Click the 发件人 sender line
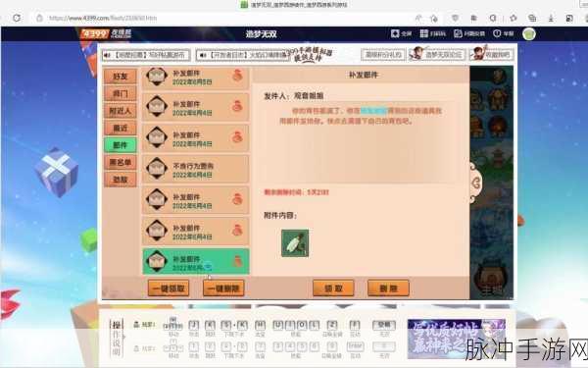The height and width of the screenshot is (368, 588). (294, 96)
